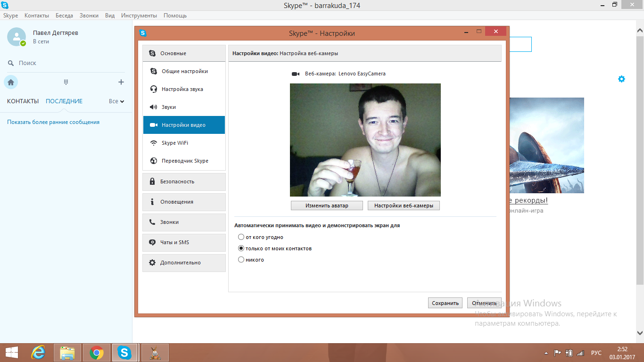The image size is (644, 362).
Task: Open the 'Помощь' menu
Action: [175, 16]
